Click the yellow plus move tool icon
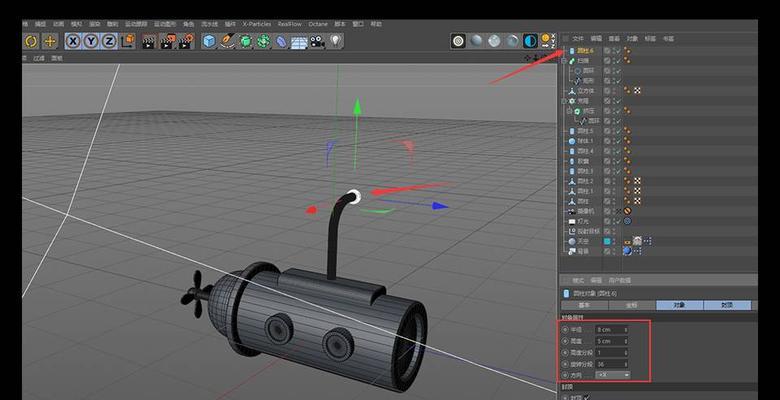 point(50,41)
